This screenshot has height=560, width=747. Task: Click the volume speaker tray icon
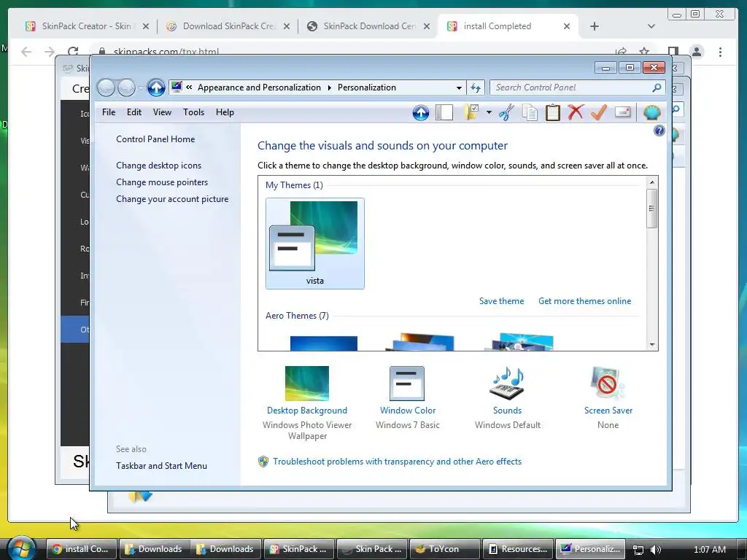pyautogui.click(x=656, y=550)
